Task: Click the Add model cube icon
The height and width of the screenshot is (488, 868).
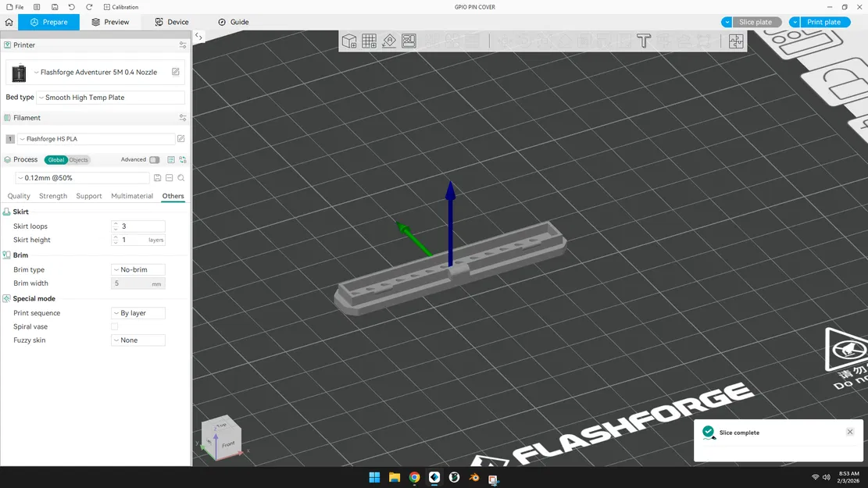Action: [x=349, y=41]
